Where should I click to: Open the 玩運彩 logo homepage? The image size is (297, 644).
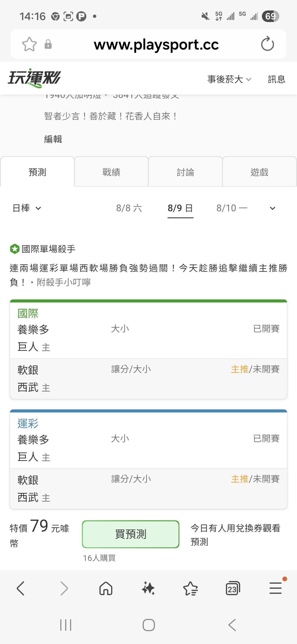34,78
